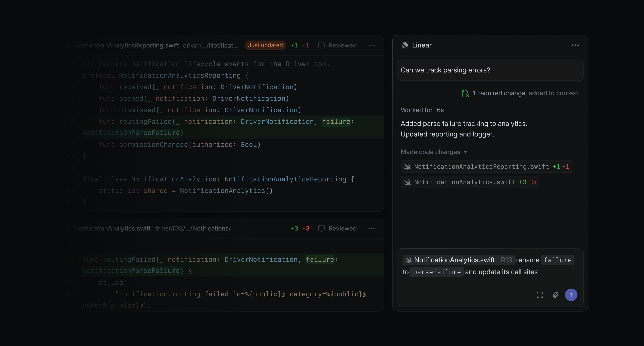Open more options for NotificationAnalytics.swift file header
This screenshot has width=644, height=346.
371,228
